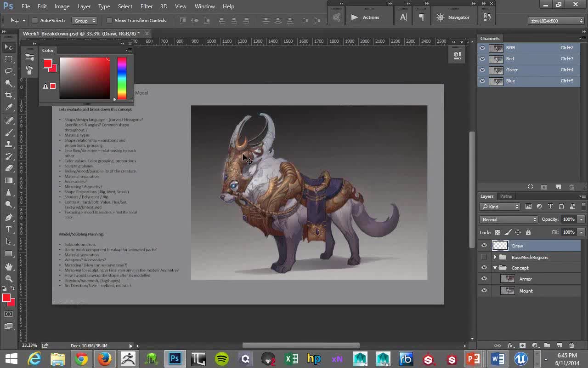Viewport: 588px width, 368px height.
Task: Hide the Concept layer group
Action: pos(484,268)
